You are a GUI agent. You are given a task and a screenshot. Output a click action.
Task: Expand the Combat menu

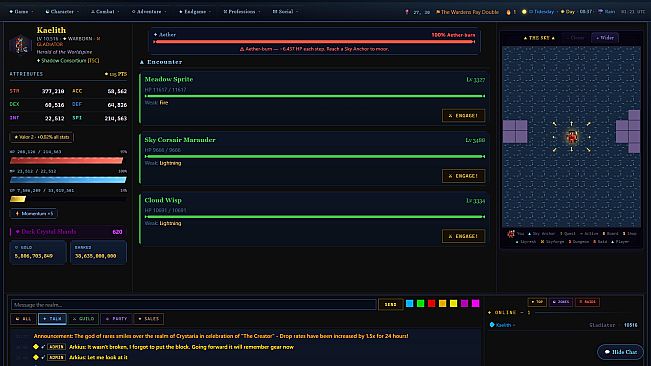(105, 12)
